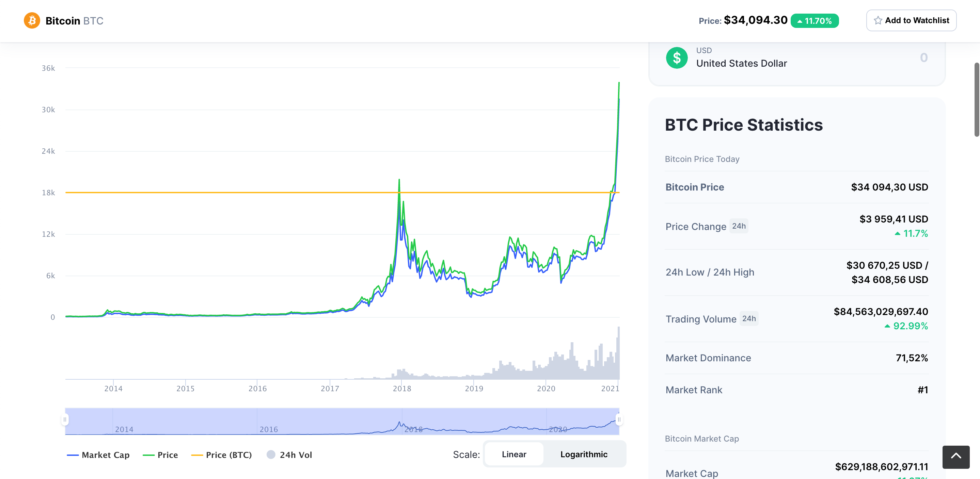Click the scroll-to-top arrow button
The height and width of the screenshot is (479, 980).
click(x=955, y=457)
